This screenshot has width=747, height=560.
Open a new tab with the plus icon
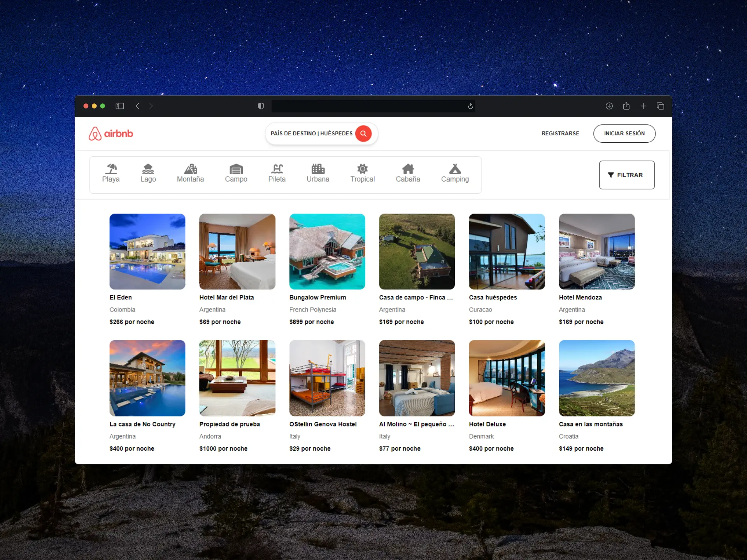[644, 106]
